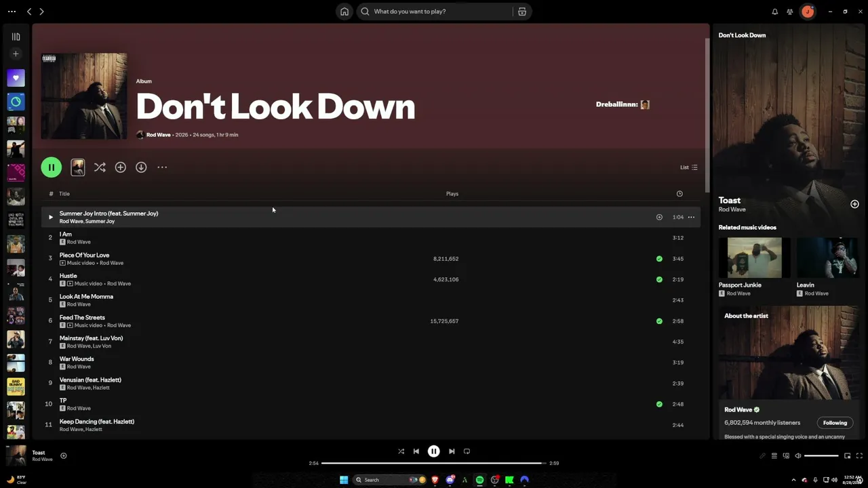Mute the Spotify volume
This screenshot has height=488, width=868.
[x=798, y=456]
